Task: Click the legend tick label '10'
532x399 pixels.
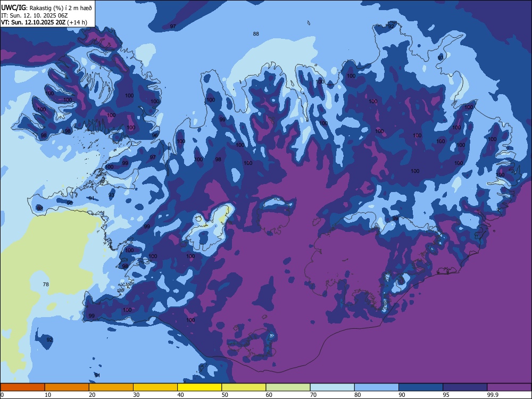Action: click(48, 395)
